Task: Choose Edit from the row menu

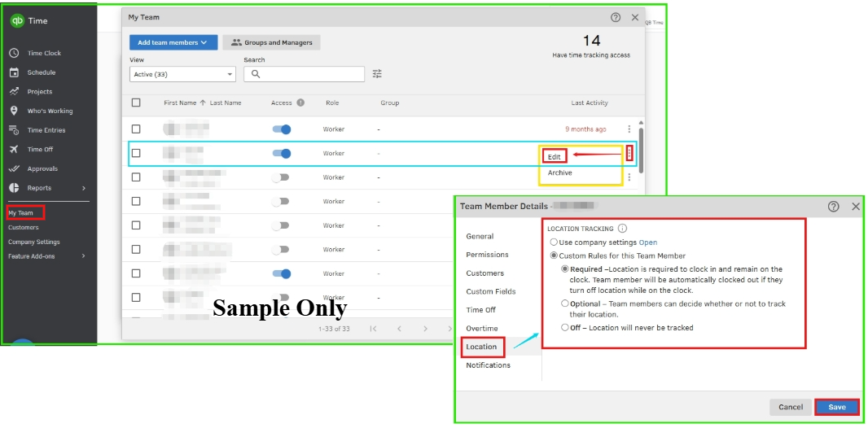Action: click(555, 157)
